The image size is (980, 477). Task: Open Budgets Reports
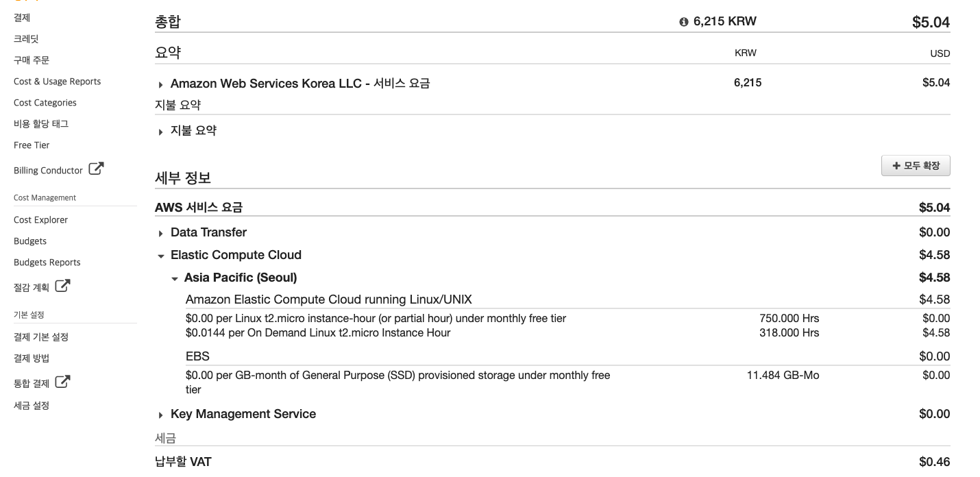click(x=47, y=262)
